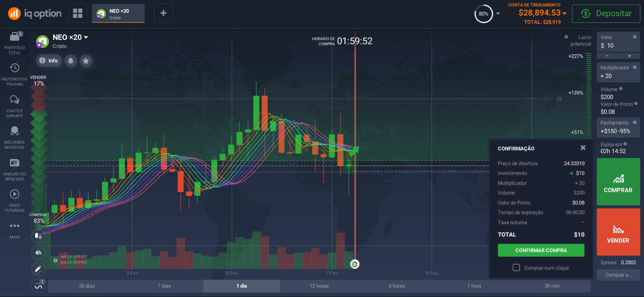The height and width of the screenshot is (297, 644).
Task: Open the Expira em time selector
Action: 618,148
